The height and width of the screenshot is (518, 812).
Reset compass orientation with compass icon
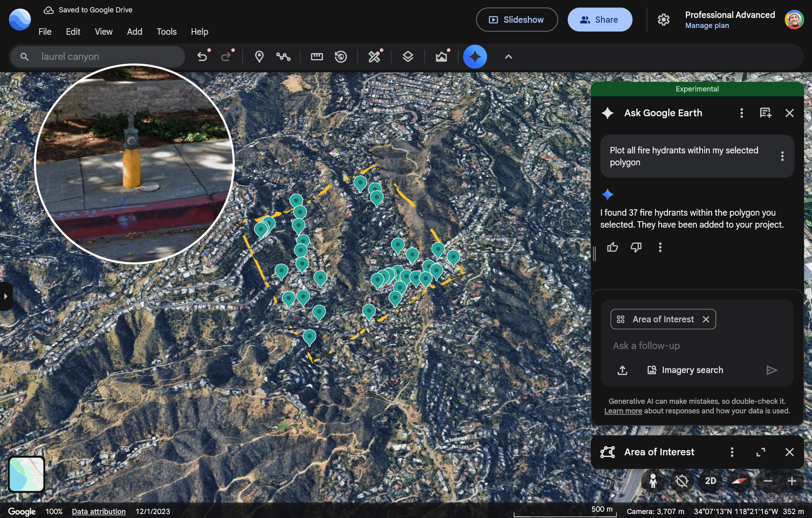pos(738,481)
